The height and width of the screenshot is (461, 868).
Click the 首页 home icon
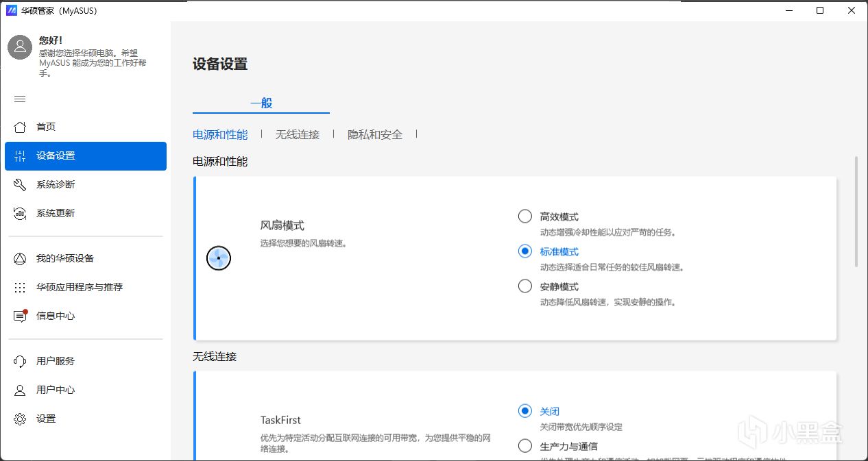[x=20, y=127]
